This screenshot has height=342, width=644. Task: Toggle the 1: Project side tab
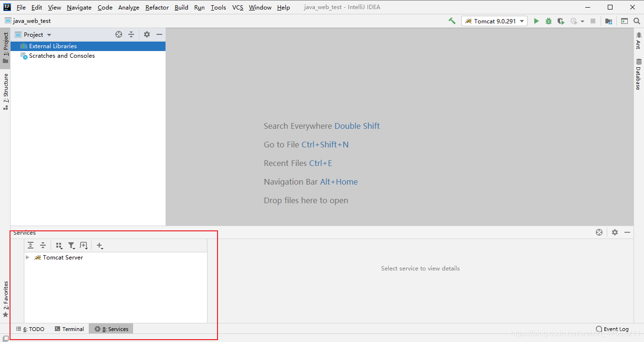5,48
